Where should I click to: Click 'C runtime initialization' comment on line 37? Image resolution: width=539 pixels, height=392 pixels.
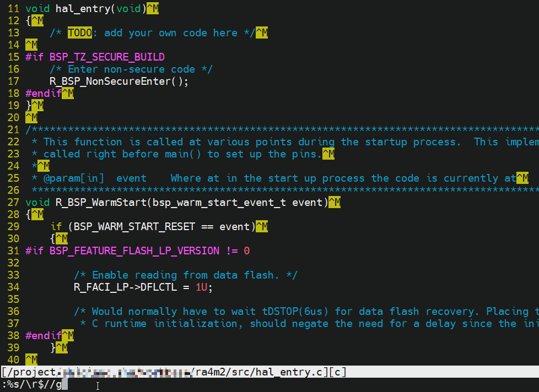click(x=167, y=324)
